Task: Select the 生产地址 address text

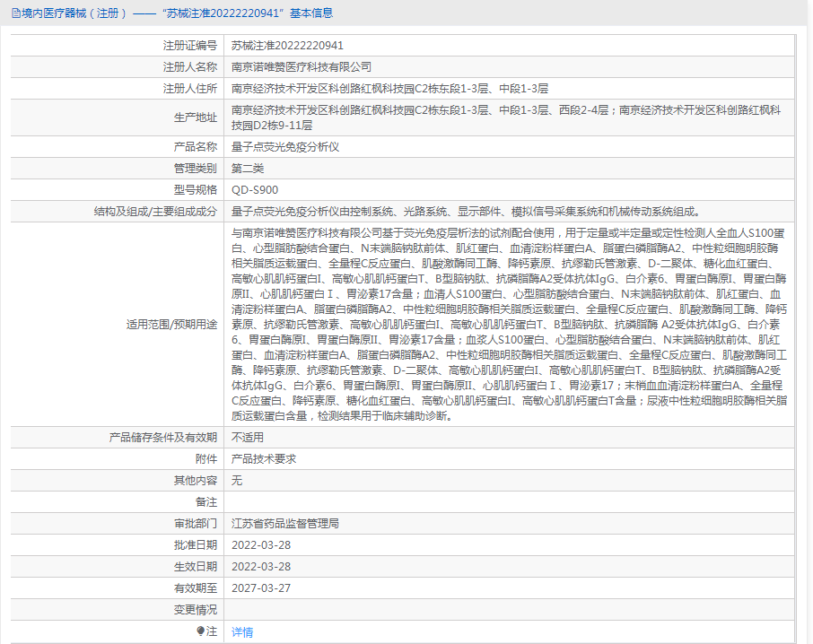Action: click(506, 117)
